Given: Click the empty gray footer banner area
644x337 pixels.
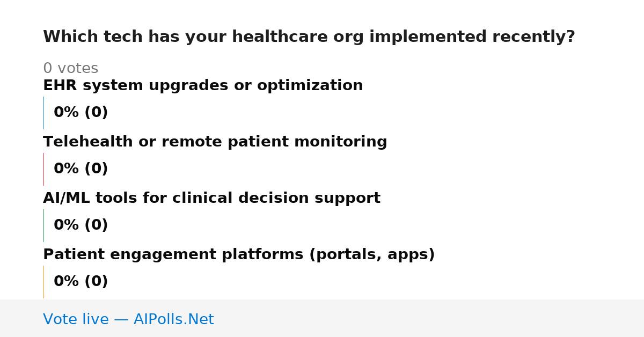Looking at the screenshot, I should click(429, 318).
